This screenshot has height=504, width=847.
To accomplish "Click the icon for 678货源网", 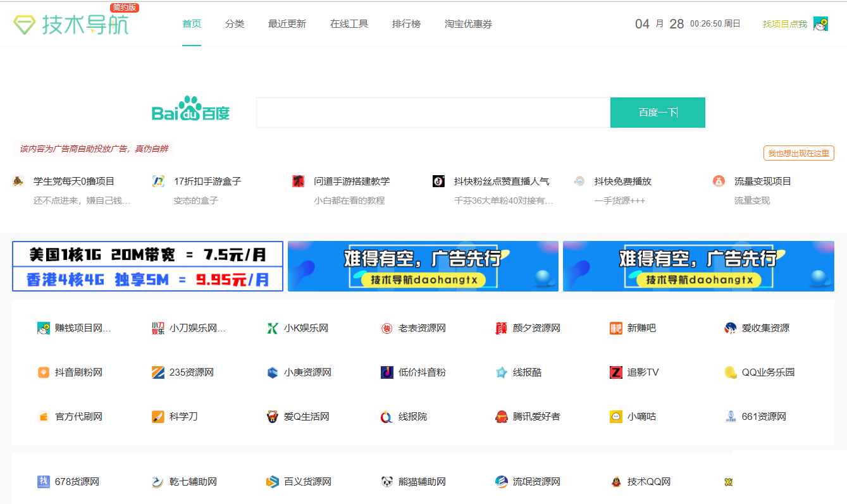I will tap(44, 482).
